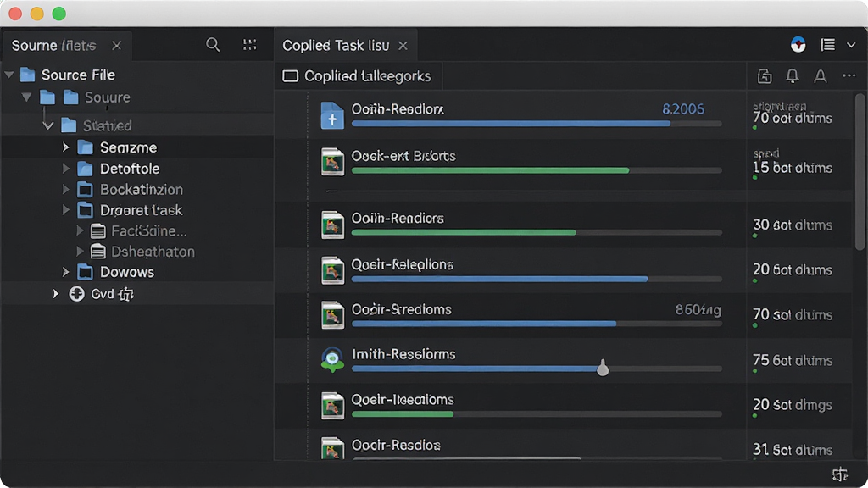Click the letter A toolbar icon
The width and height of the screenshot is (868, 488).
(821, 76)
